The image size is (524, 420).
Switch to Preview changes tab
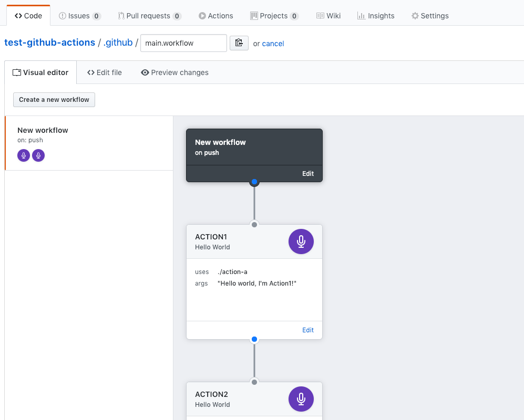click(x=175, y=72)
